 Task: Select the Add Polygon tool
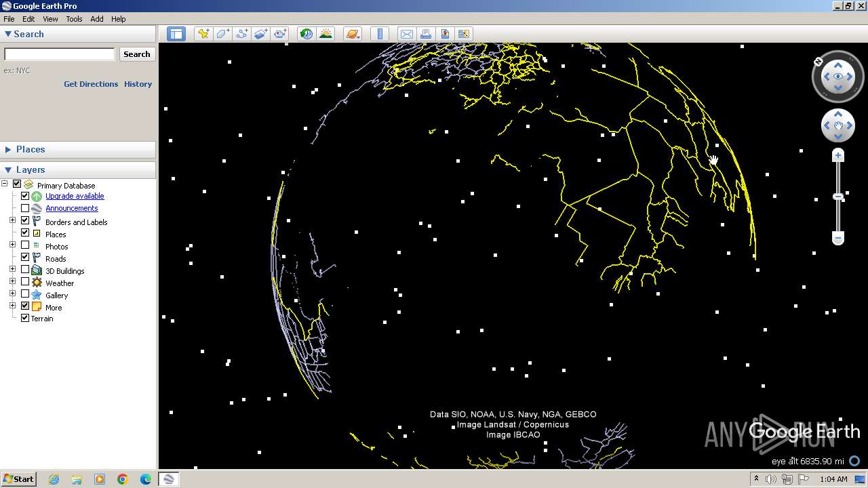tap(222, 34)
